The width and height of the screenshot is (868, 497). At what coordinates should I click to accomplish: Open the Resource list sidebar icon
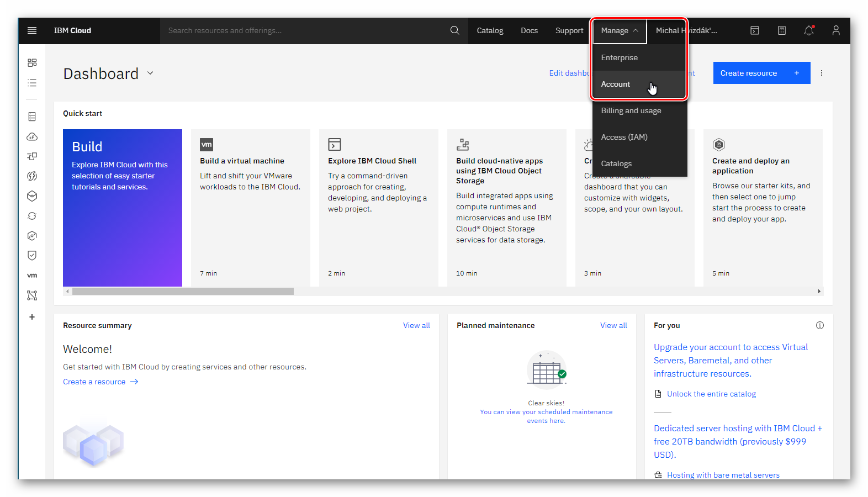32,83
